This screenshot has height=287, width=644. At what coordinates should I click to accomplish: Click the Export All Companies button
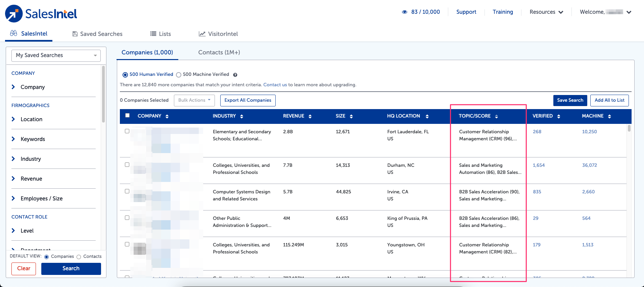[248, 100]
